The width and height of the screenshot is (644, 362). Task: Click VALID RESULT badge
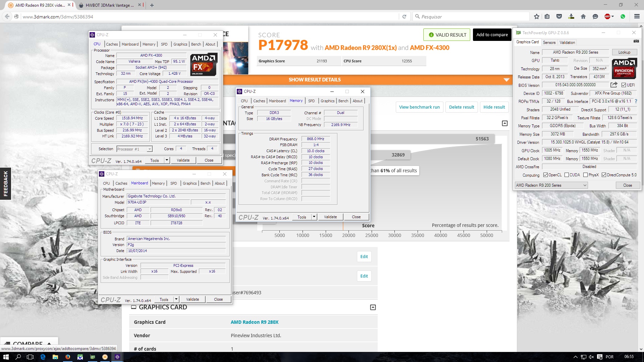[447, 35]
